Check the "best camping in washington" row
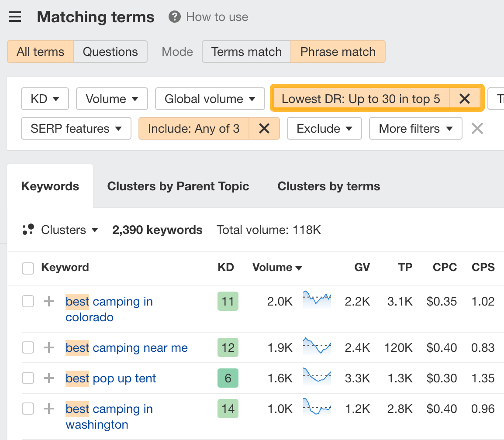Screen dimensions: 504x440 pyautogui.click(x=28, y=409)
